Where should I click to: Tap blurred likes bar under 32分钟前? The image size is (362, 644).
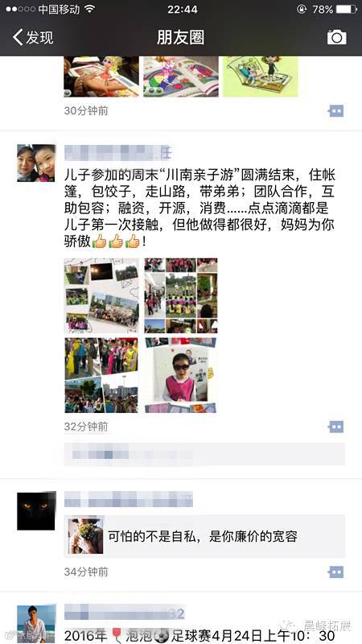pyautogui.click(x=204, y=454)
